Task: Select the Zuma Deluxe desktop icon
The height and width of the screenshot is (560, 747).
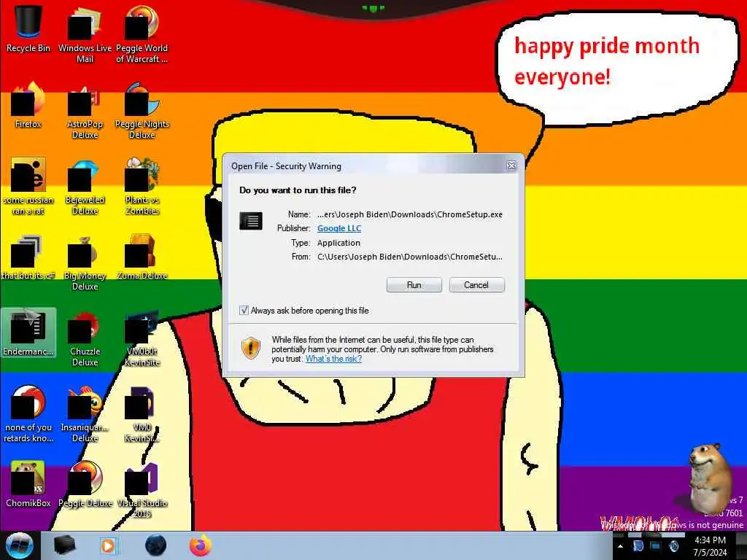Action: (x=142, y=257)
